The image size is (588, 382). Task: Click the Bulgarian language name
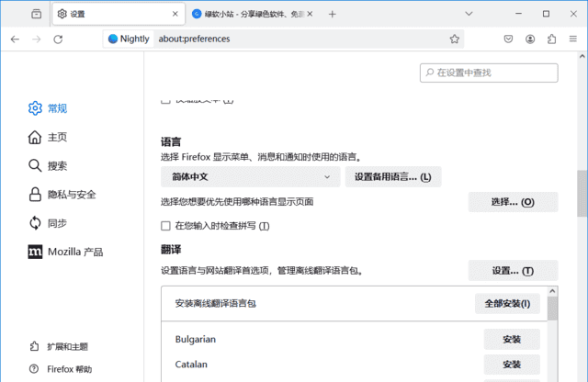[196, 339]
